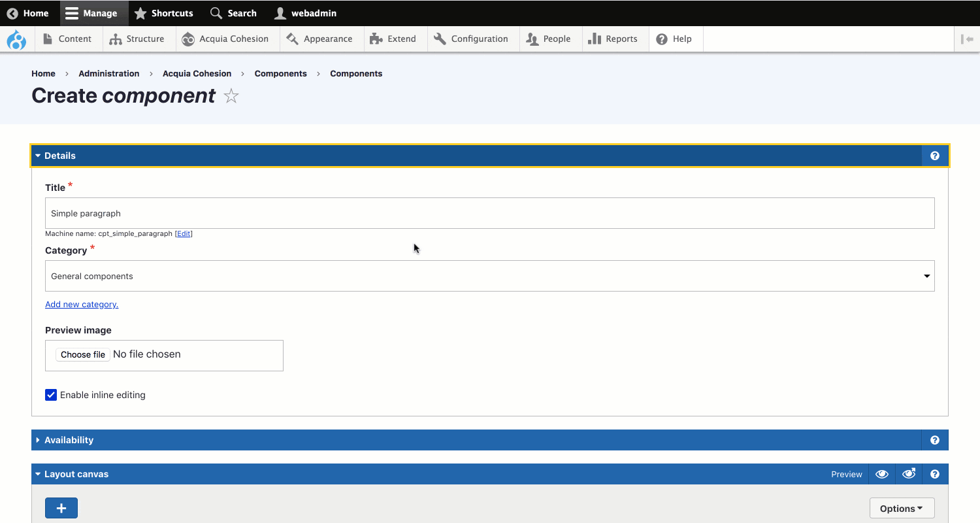This screenshot has height=523, width=980.
Task: Disable the Enable inline editing checkbox
Action: (51, 395)
